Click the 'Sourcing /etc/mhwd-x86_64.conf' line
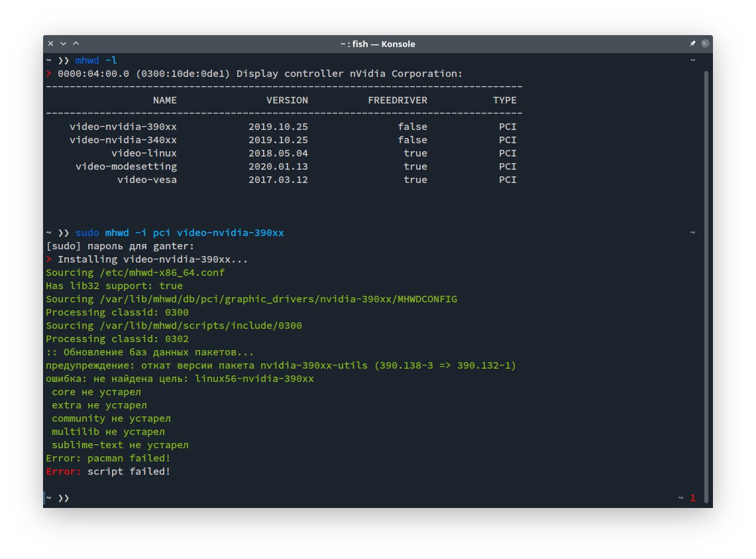Image resolution: width=756 pixels, height=559 pixels. coord(135,273)
